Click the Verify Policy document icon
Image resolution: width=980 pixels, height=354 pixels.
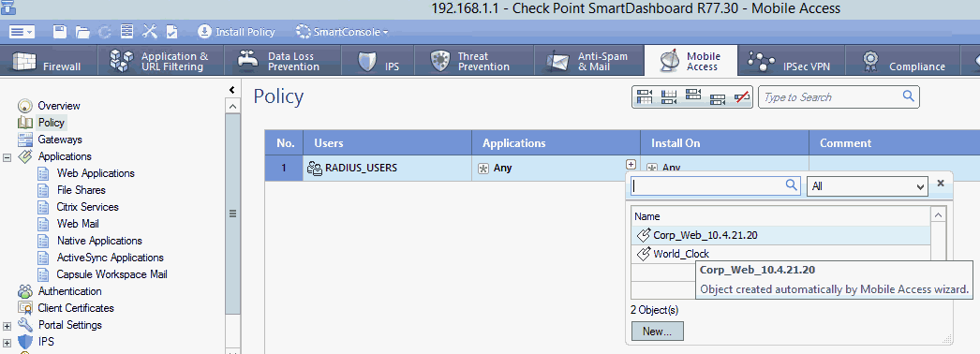pyautogui.click(x=171, y=31)
